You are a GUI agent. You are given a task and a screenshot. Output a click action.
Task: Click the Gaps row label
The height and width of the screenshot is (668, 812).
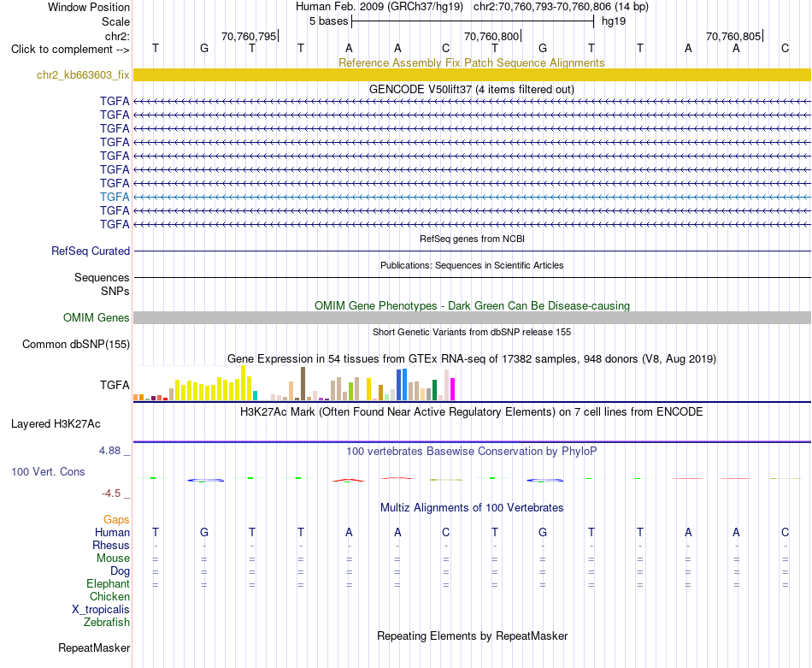click(x=116, y=519)
